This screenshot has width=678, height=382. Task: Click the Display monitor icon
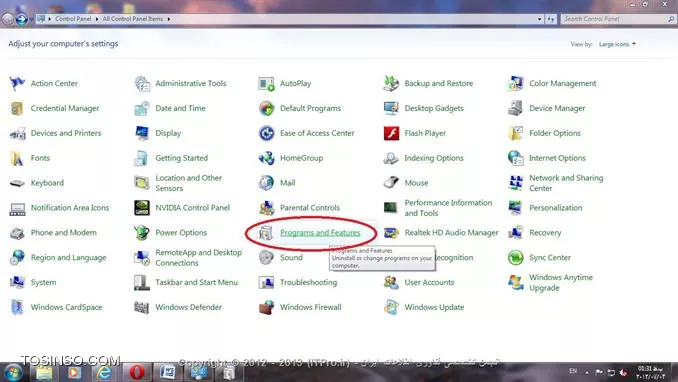point(142,133)
